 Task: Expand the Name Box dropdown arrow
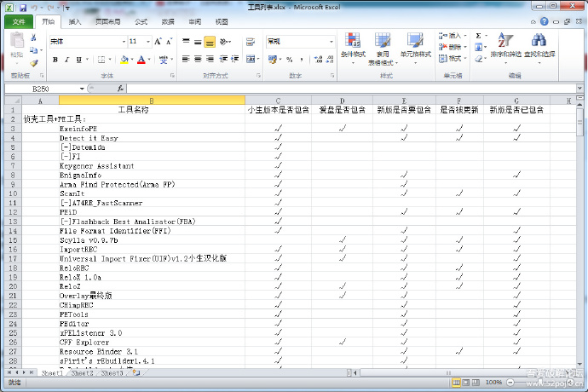(x=82, y=89)
